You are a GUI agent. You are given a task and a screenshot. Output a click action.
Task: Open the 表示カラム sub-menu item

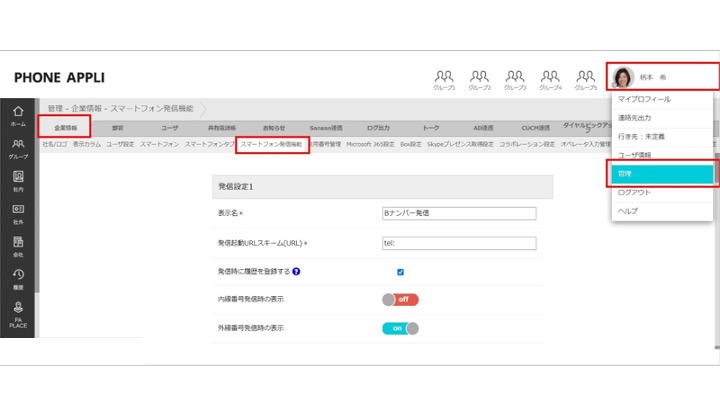coord(87,144)
